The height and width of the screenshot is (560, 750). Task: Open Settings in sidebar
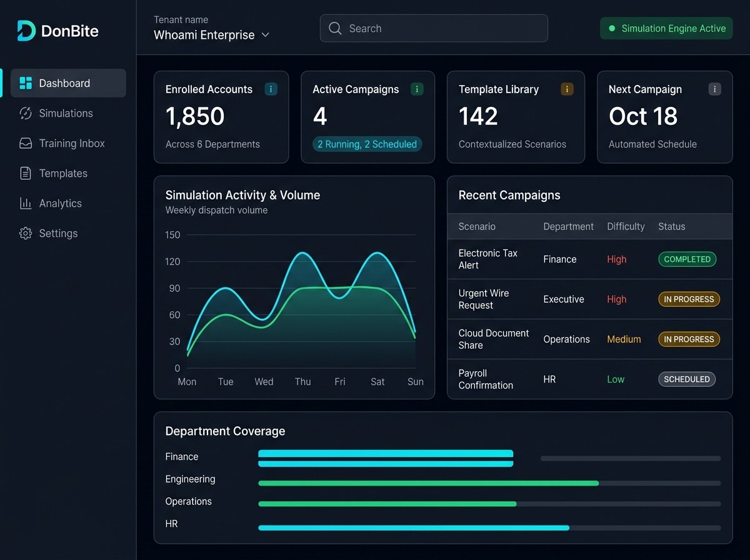click(x=68, y=233)
